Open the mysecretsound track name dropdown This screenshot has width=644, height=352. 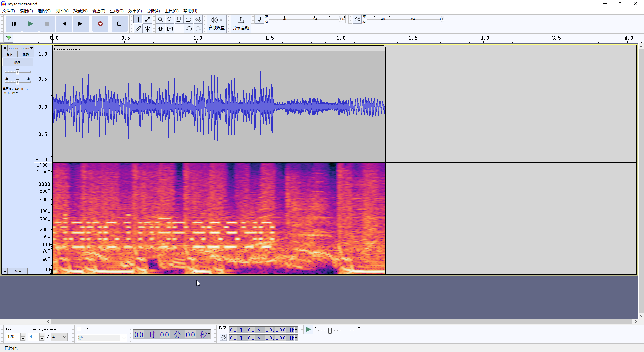click(x=20, y=48)
